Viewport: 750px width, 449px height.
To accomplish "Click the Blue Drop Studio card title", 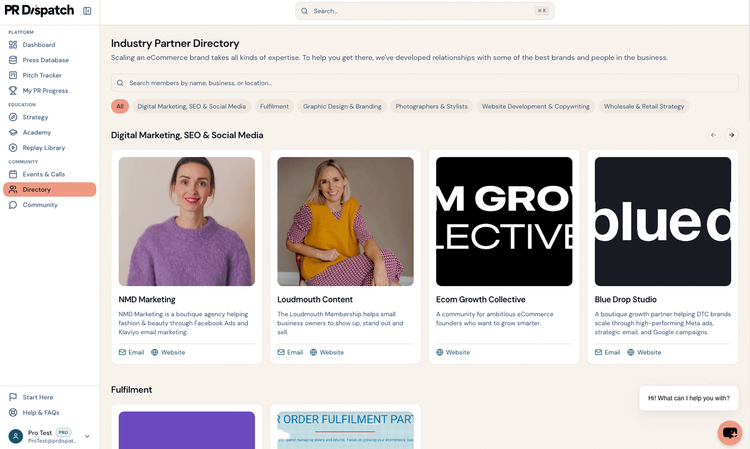I will click(626, 300).
